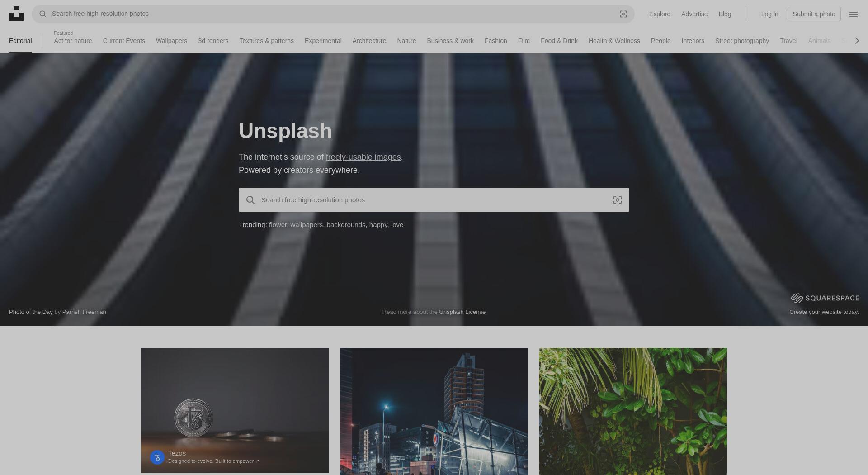Open the People topic

[x=660, y=41]
